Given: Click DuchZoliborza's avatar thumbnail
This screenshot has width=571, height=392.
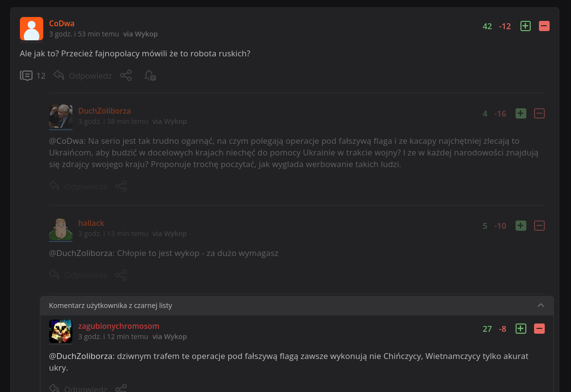Looking at the screenshot, I should point(61,117).
